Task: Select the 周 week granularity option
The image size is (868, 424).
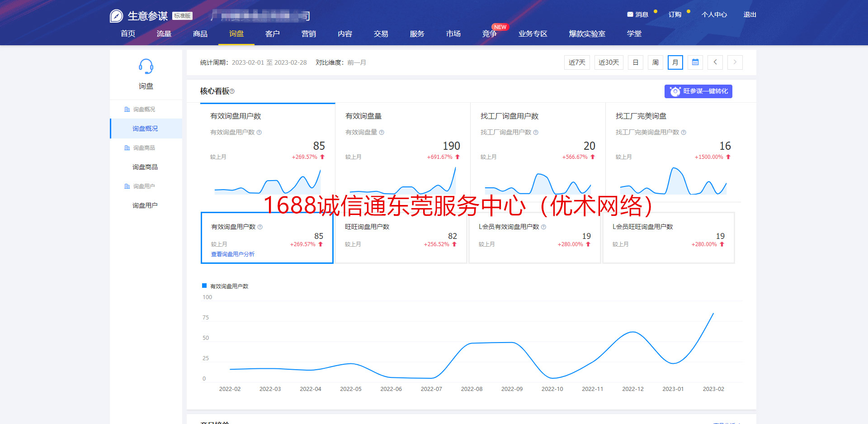Action: tap(656, 62)
